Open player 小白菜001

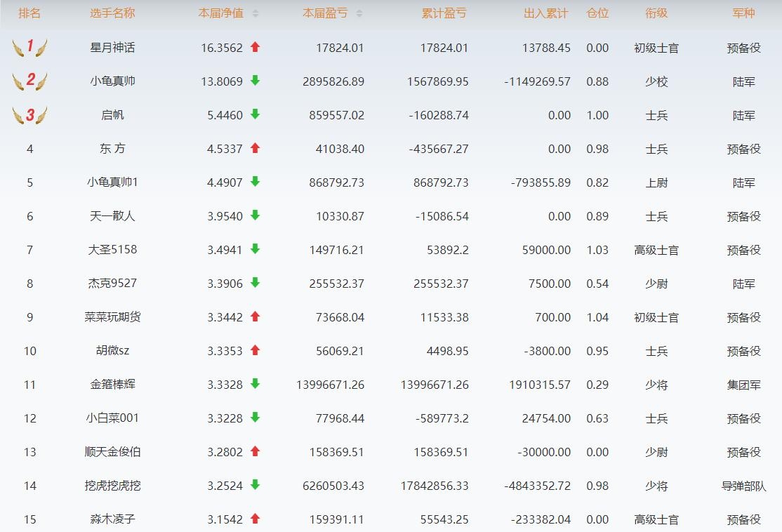click(x=112, y=418)
